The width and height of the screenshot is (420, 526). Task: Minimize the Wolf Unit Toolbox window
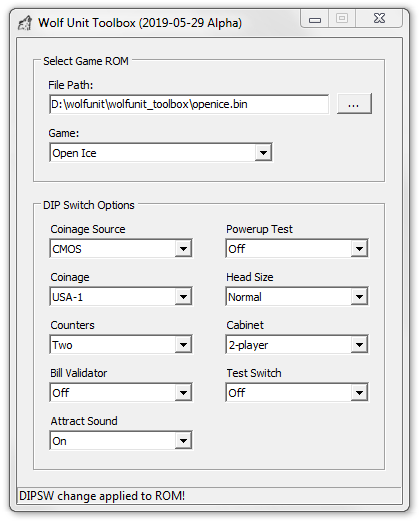tap(315, 19)
